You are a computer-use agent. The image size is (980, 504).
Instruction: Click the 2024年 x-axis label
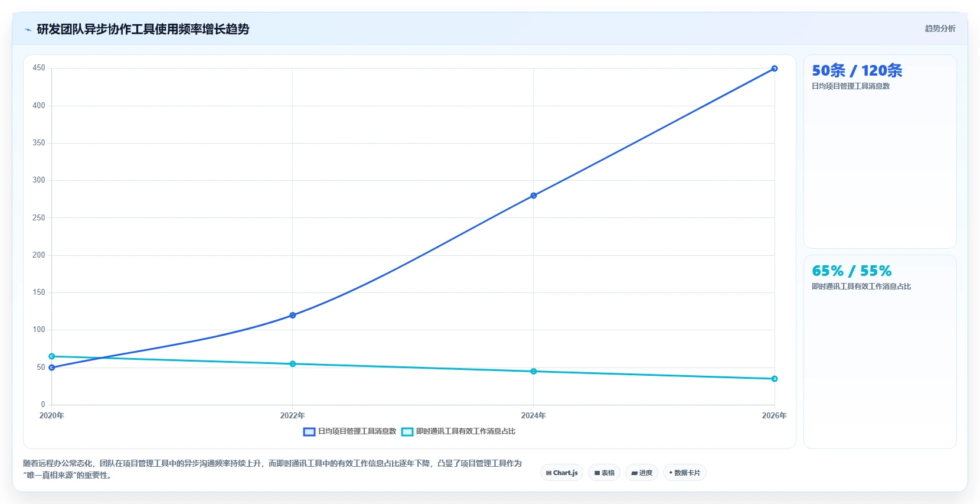[534, 416]
